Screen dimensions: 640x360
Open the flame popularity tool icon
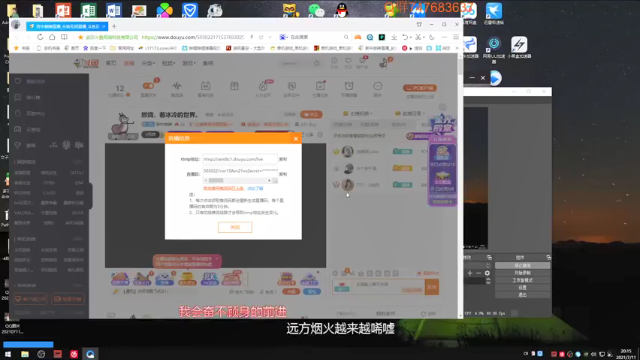coord(263,86)
